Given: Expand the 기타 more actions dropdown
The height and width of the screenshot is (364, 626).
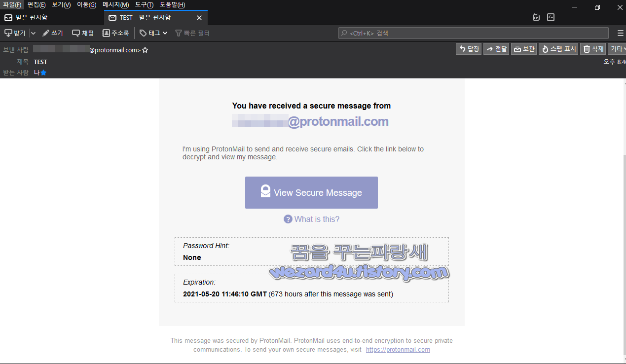Looking at the screenshot, I should (x=617, y=49).
